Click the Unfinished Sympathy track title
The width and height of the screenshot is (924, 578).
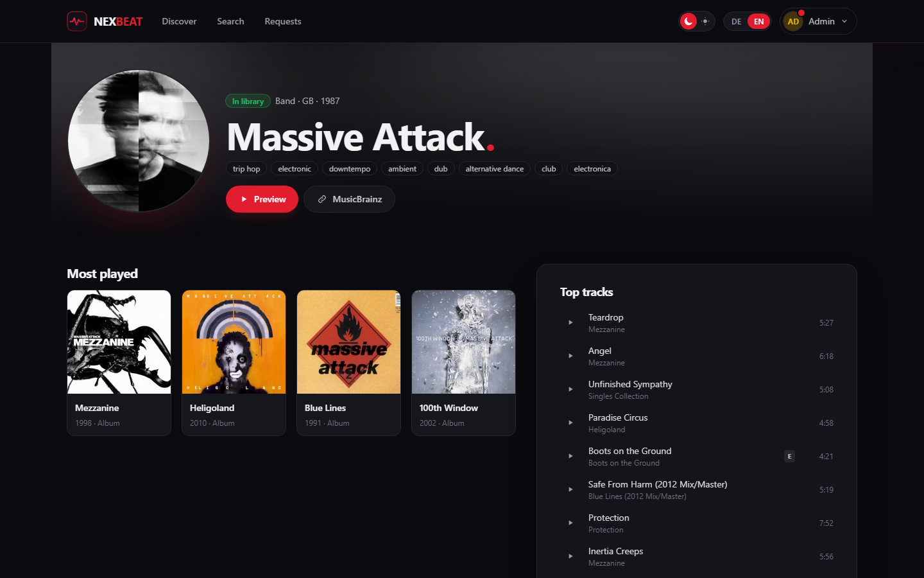point(630,384)
